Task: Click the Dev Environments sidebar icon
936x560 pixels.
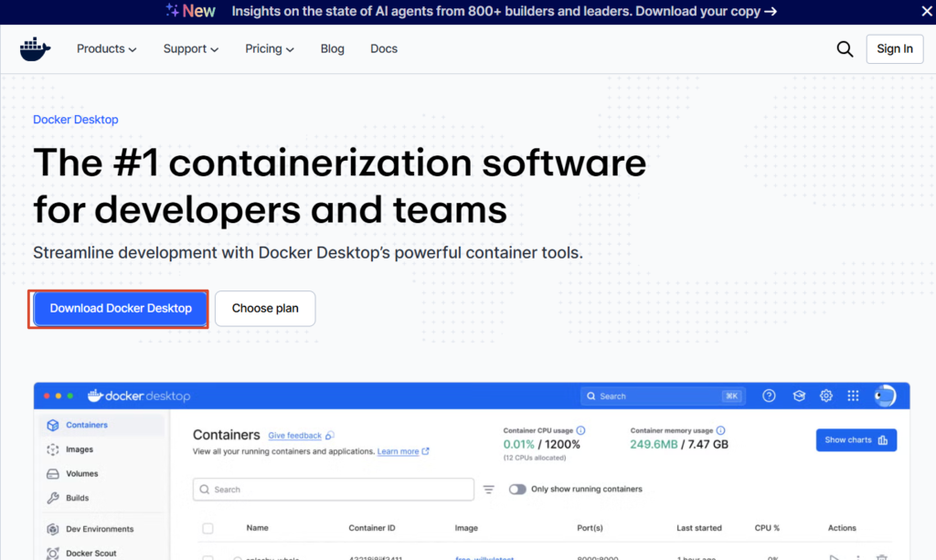Action: pyautogui.click(x=53, y=529)
